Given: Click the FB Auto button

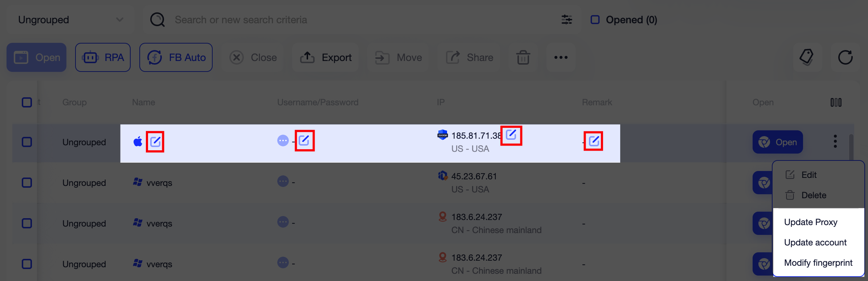Looking at the screenshot, I should [176, 57].
